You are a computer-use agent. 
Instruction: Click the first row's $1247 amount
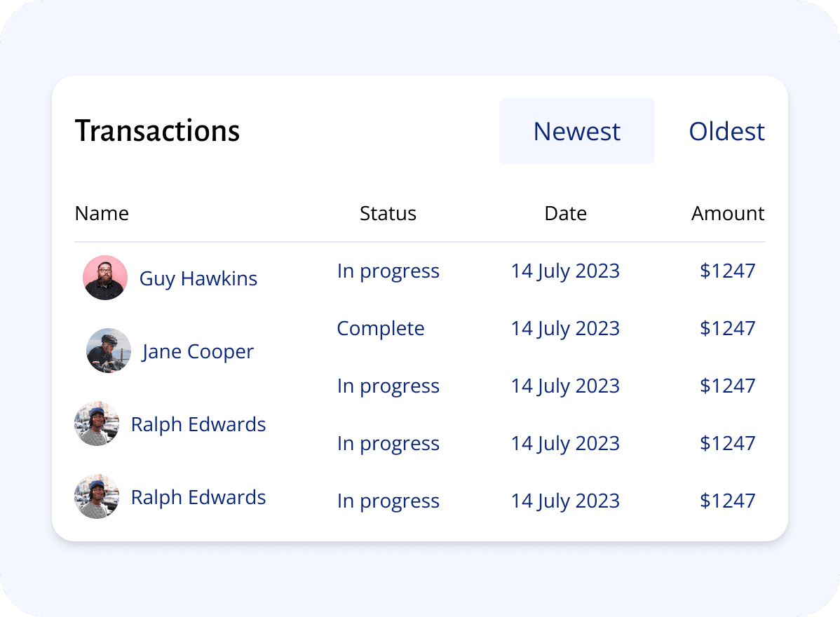728,271
